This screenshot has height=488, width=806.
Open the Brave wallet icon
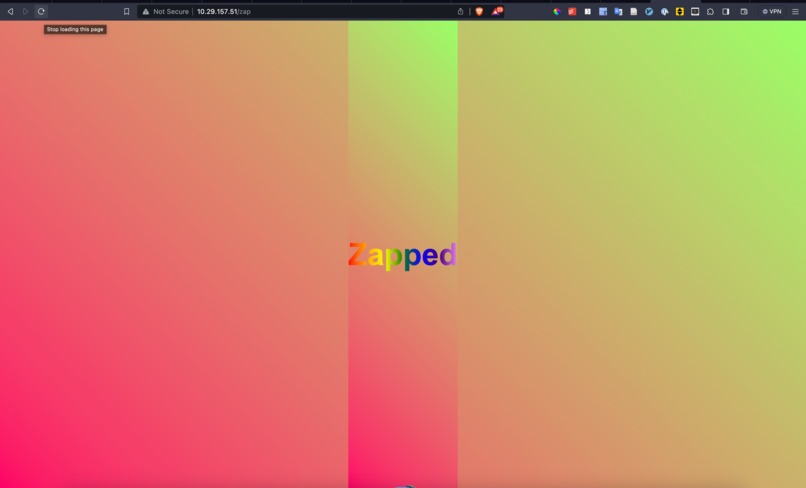coord(744,11)
